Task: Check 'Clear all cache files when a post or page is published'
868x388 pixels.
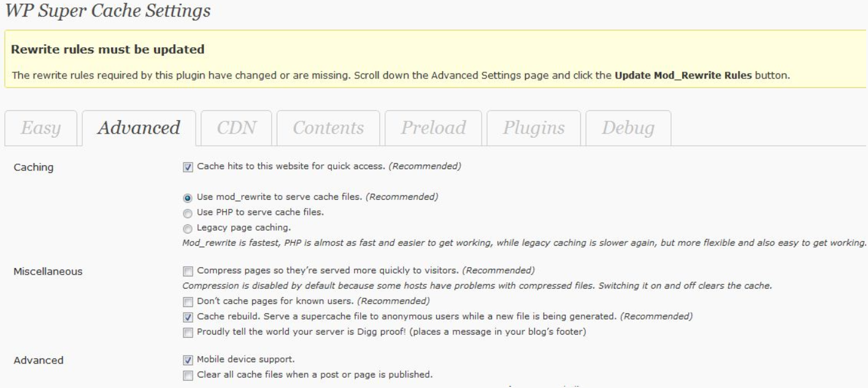Action: tap(188, 375)
